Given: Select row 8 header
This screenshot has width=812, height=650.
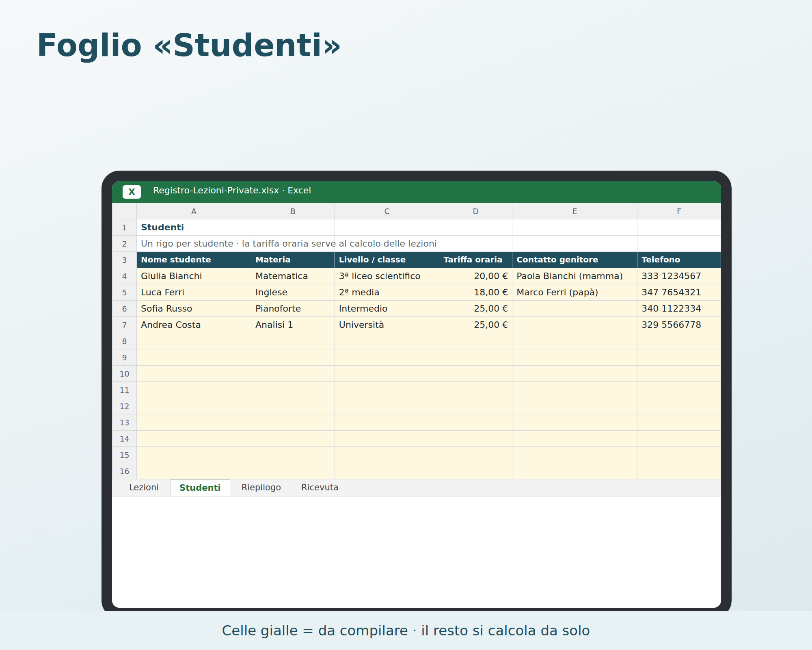Looking at the screenshot, I should click(x=124, y=341).
